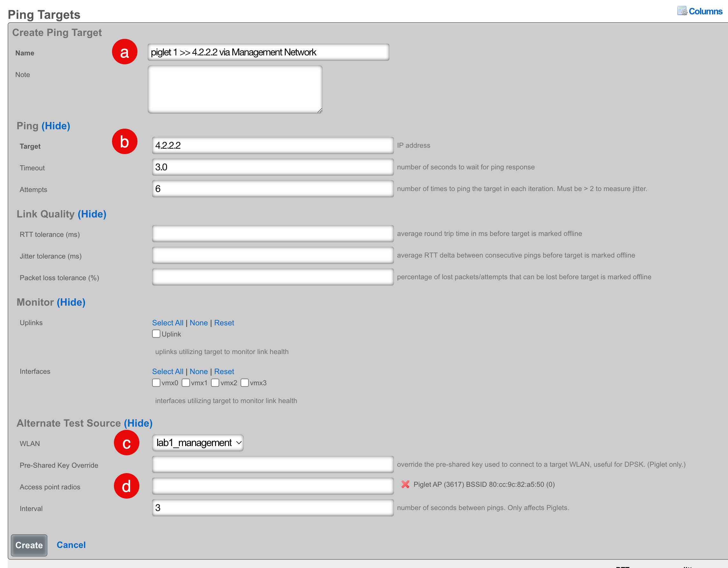The height and width of the screenshot is (568, 728).
Task: Click the Cancel link
Action: coord(71,545)
